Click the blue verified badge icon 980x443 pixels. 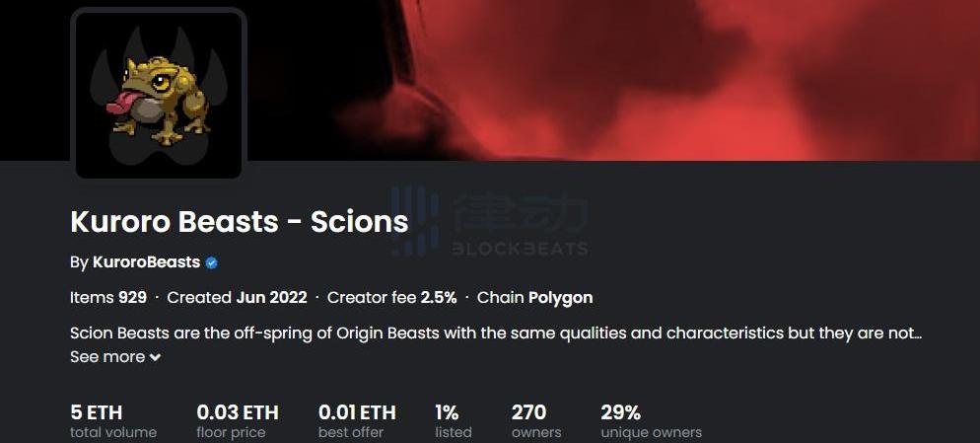click(211, 262)
